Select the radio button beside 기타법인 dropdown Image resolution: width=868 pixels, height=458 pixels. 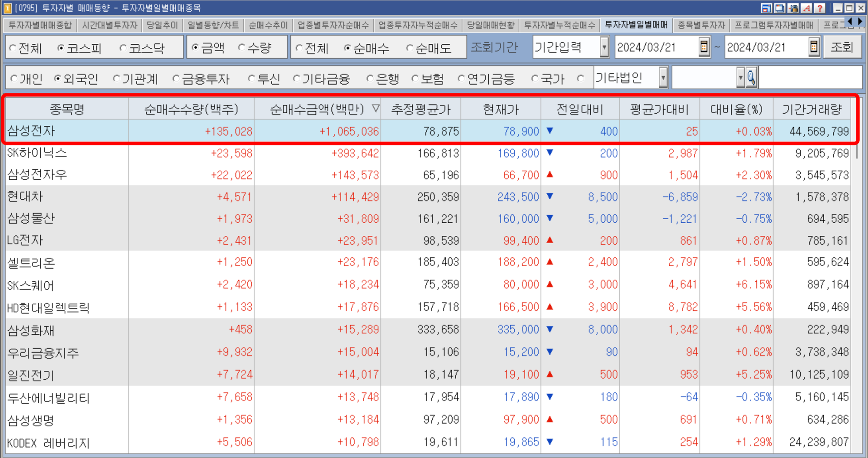click(x=581, y=79)
